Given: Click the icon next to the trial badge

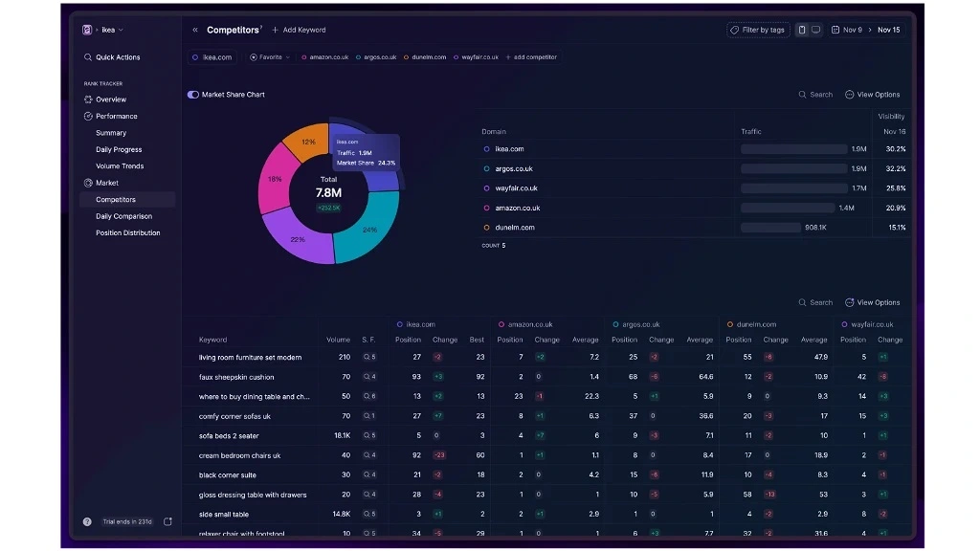Looking at the screenshot, I should point(167,521).
